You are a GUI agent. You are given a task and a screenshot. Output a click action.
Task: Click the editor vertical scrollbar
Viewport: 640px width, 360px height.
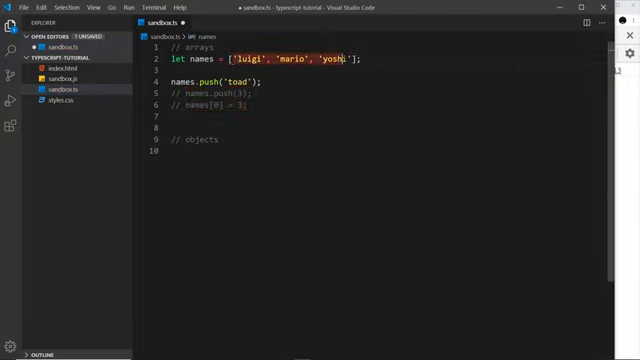pos(611,162)
